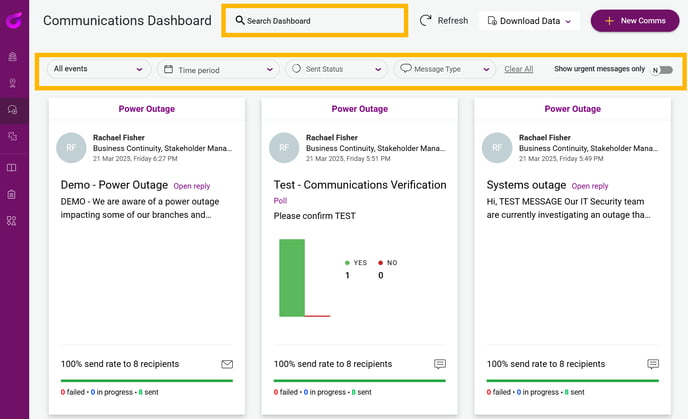
Task: Click the circle icon in Sent Status
Action: tap(297, 68)
